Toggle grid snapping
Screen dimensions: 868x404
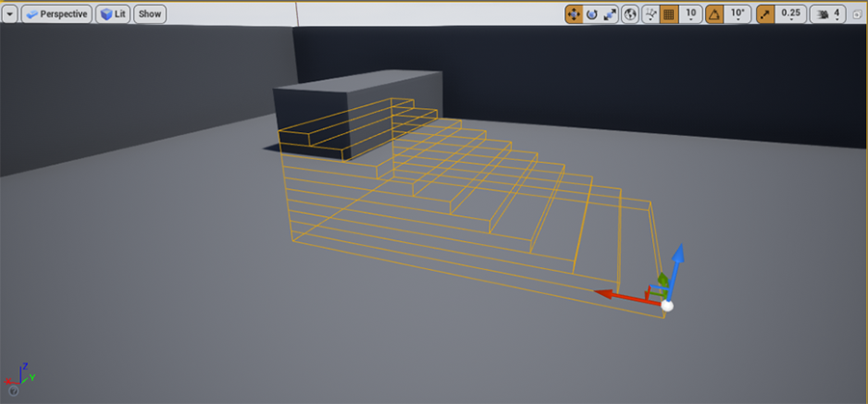[x=668, y=14]
